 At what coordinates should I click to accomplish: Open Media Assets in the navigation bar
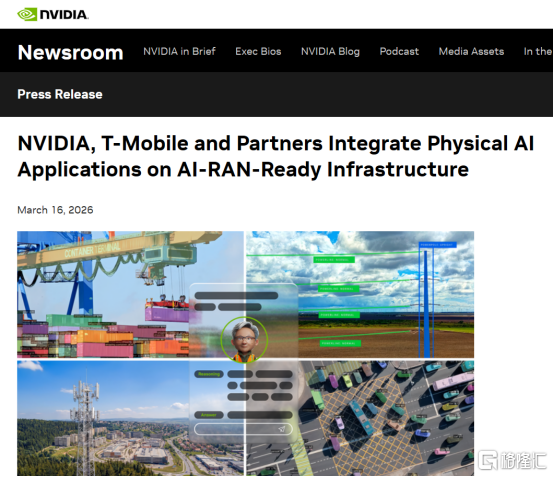[471, 51]
